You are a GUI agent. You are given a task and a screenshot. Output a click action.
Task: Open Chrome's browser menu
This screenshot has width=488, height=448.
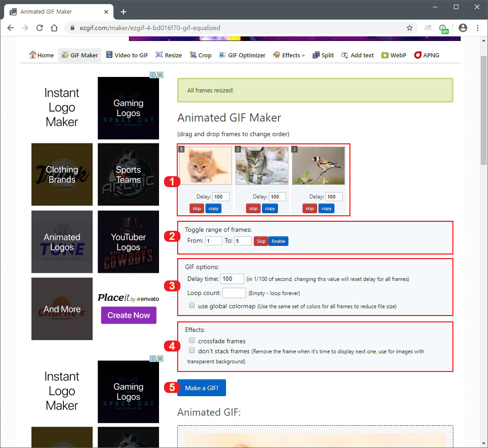pyautogui.click(x=477, y=27)
